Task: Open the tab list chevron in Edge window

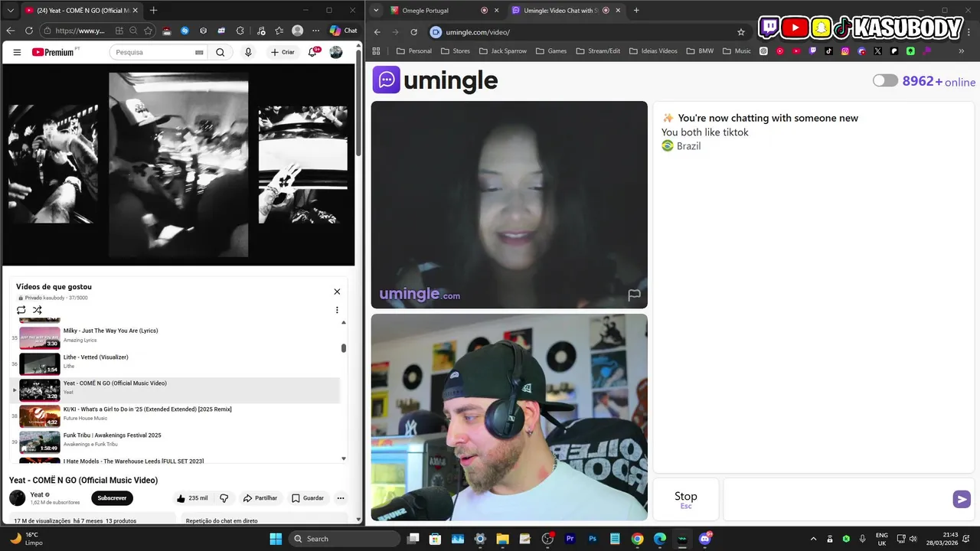Action: click(x=11, y=11)
